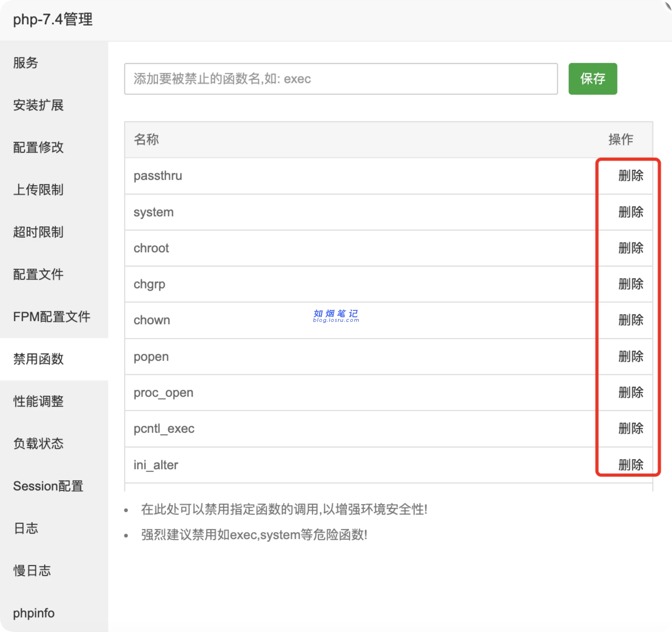Select the chown name text
This screenshot has width=672, height=632.
(x=151, y=320)
